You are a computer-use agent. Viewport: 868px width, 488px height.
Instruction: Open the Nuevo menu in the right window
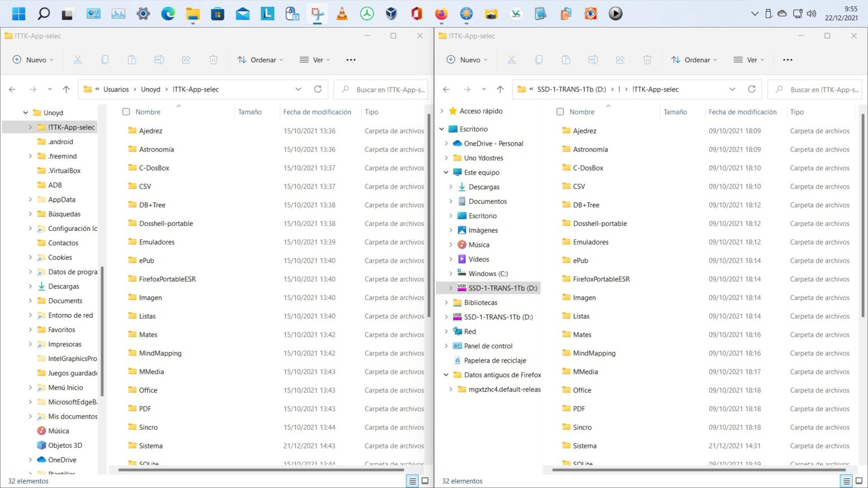pyautogui.click(x=467, y=59)
